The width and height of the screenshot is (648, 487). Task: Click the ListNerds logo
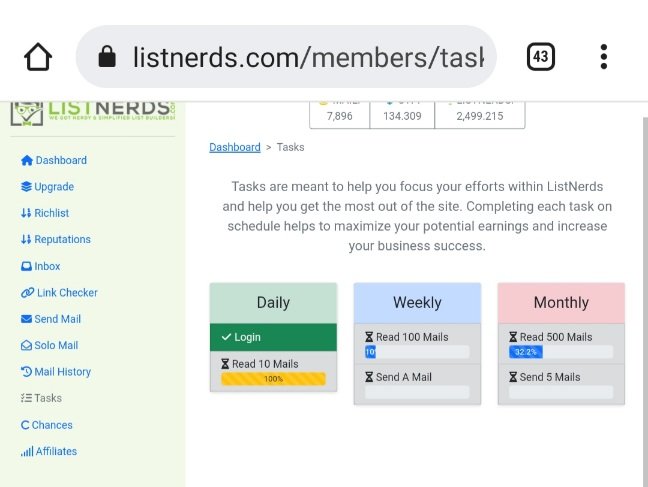tap(93, 112)
